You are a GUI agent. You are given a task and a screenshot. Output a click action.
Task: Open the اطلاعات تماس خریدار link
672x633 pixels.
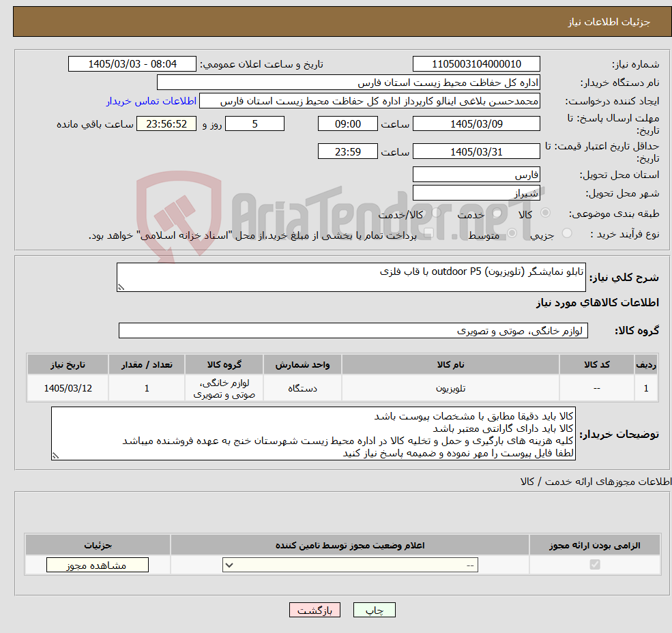(x=151, y=101)
